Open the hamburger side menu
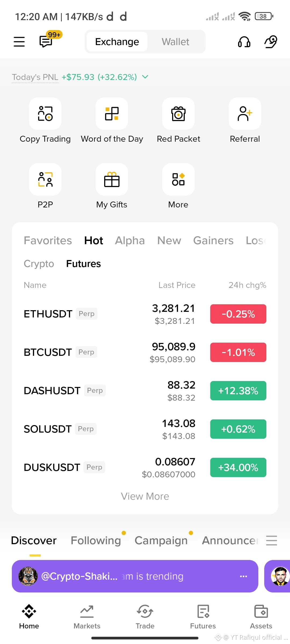The image size is (290, 644). coord(19,42)
